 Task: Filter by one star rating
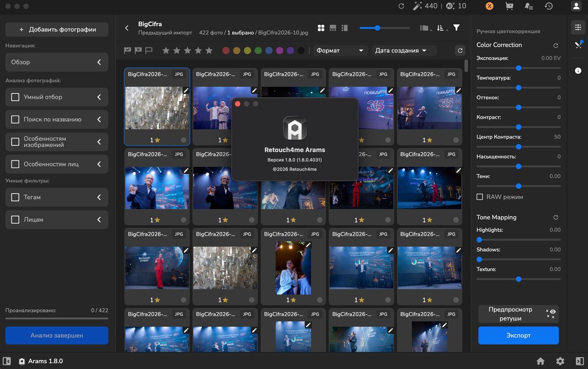pos(166,50)
